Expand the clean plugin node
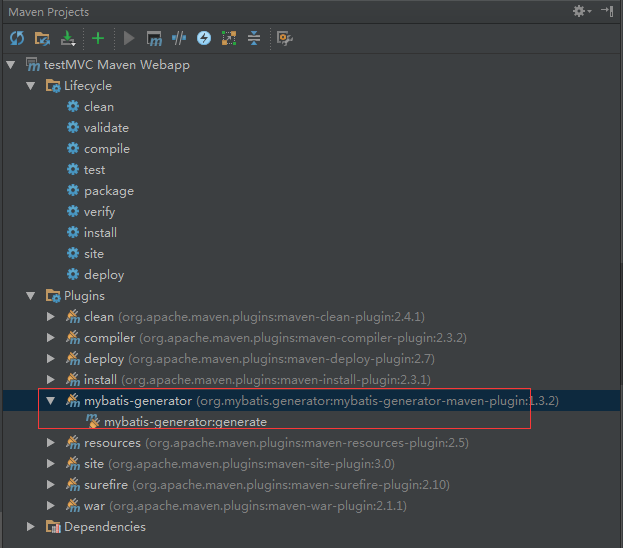The image size is (623, 548). tap(50, 317)
